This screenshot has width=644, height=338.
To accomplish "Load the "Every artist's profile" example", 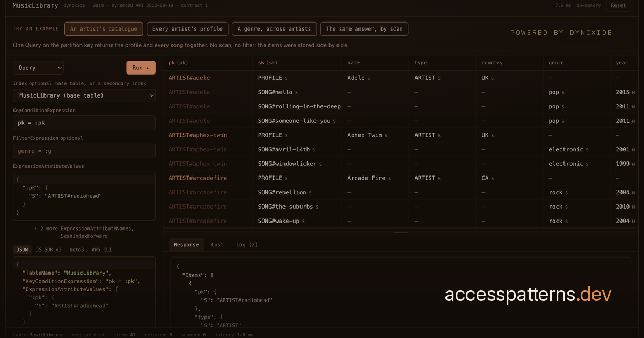I will click(188, 29).
